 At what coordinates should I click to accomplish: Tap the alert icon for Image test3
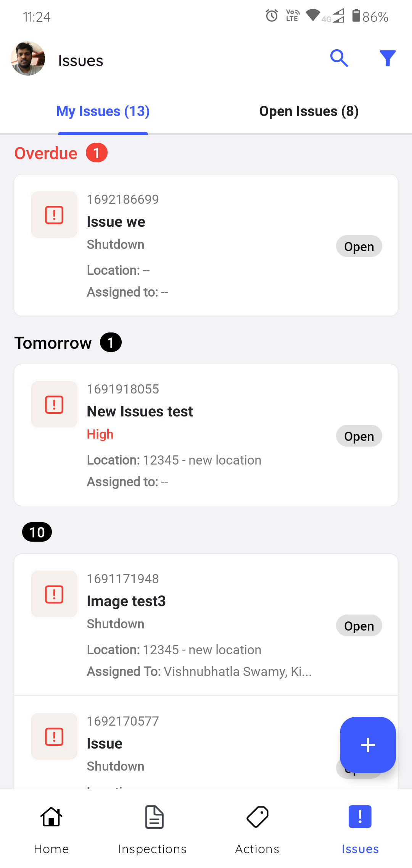pos(54,594)
